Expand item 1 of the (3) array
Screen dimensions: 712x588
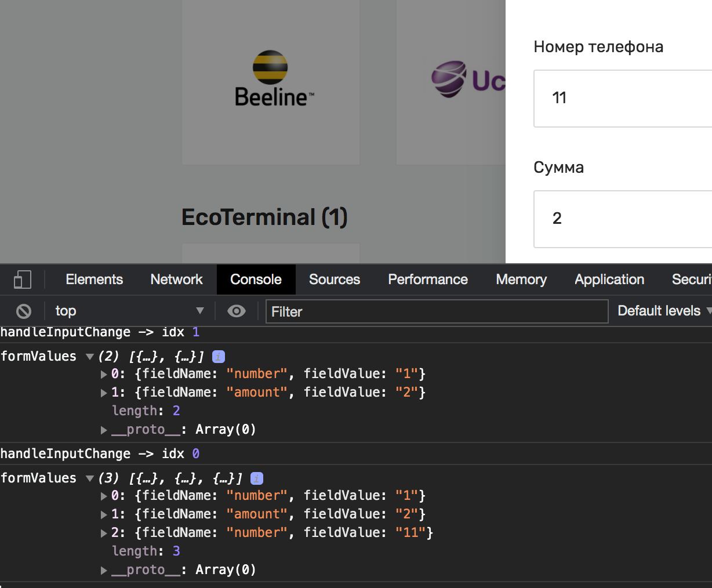pos(104,514)
